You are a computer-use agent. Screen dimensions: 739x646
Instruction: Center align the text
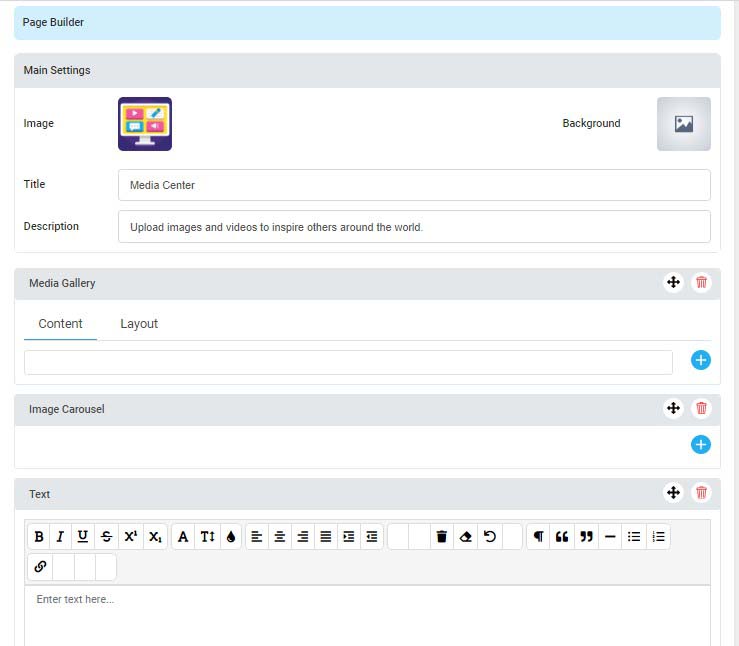tap(280, 536)
